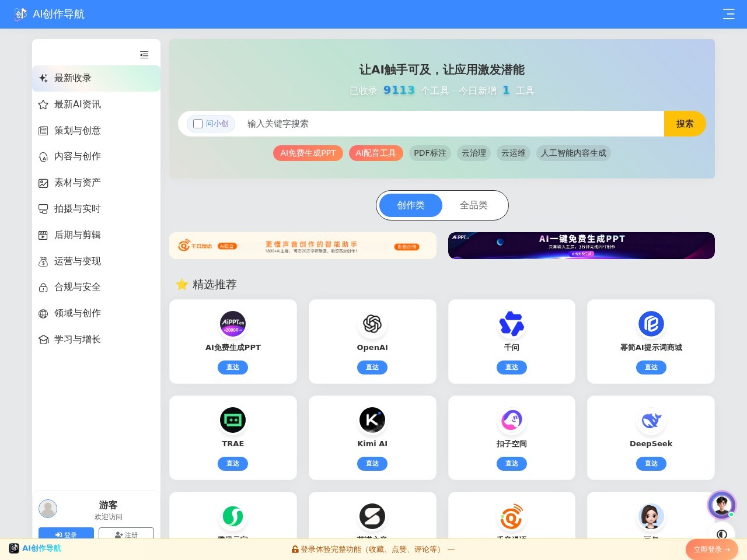
Task: Click the orange 千音 logo icon in third row
Action: point(512,516)
